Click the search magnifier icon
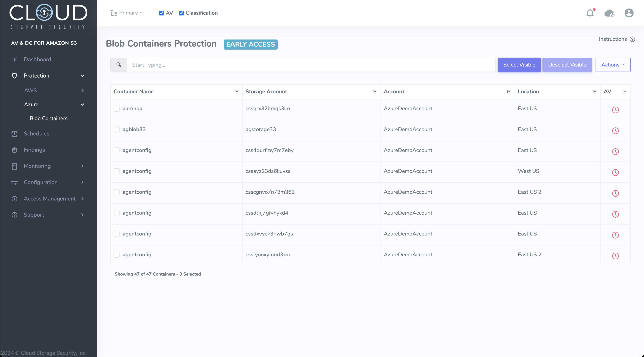The width and height of the screenshot is (644, 357). (x=119, y=65)
